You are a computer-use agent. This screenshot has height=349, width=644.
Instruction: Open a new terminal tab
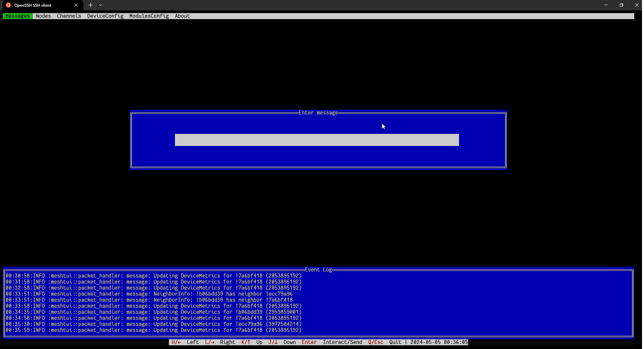point(90,5)
